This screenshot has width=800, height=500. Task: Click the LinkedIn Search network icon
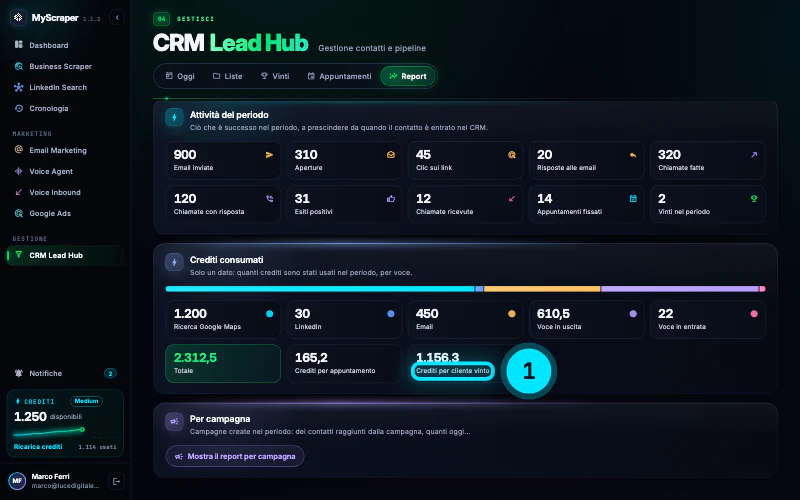(19, 87)
